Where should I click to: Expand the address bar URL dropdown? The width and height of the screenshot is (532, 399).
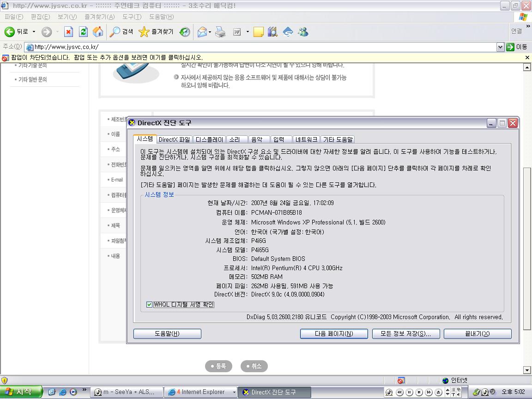pyautogui.click(x=500, y=47)
